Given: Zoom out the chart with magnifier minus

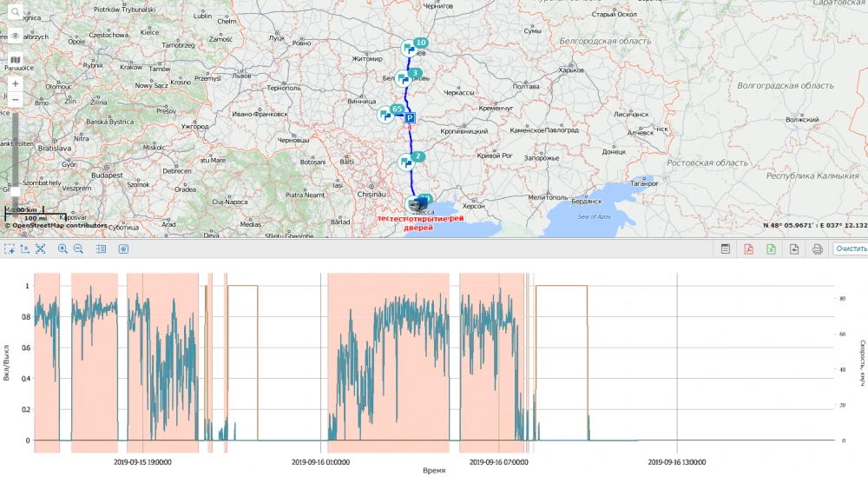Looking at the screenshot, I should pos(78,249).
